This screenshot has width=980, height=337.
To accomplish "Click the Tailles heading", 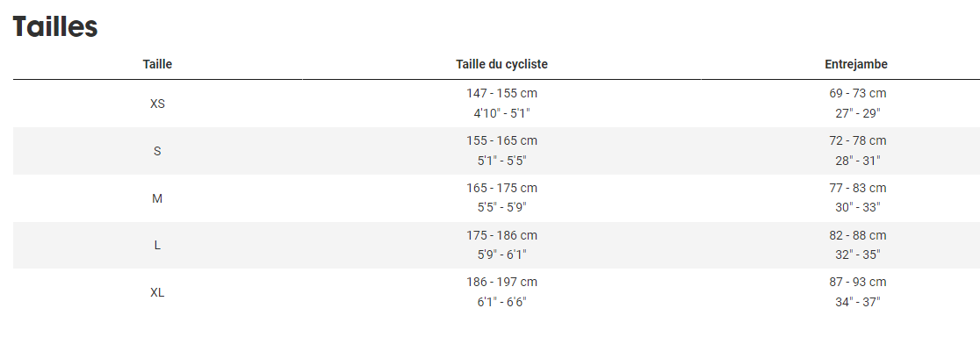I will 55,27.
